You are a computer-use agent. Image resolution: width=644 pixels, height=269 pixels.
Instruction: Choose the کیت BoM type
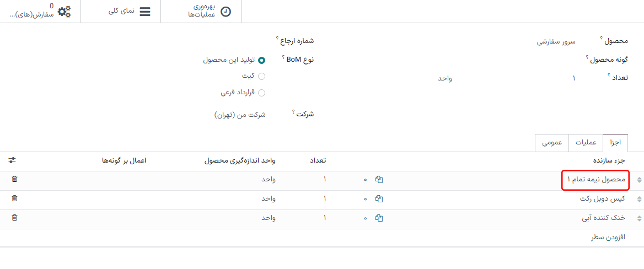coord(261,76)
